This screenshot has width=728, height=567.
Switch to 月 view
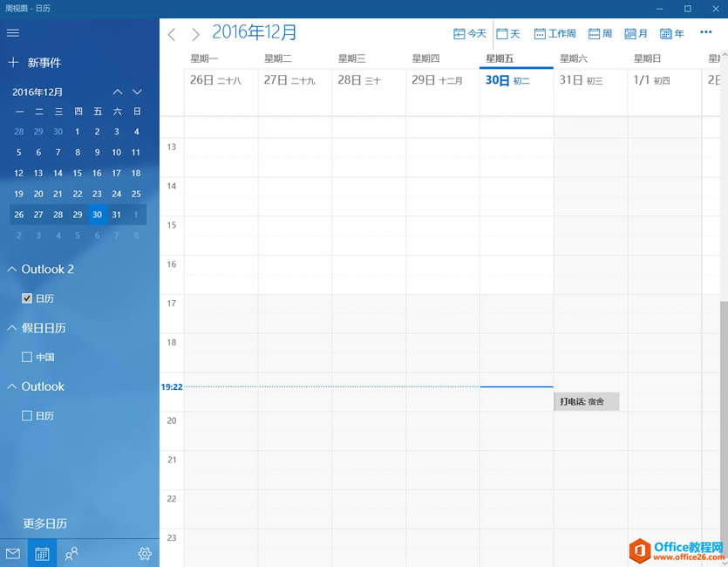click(636, 34)
